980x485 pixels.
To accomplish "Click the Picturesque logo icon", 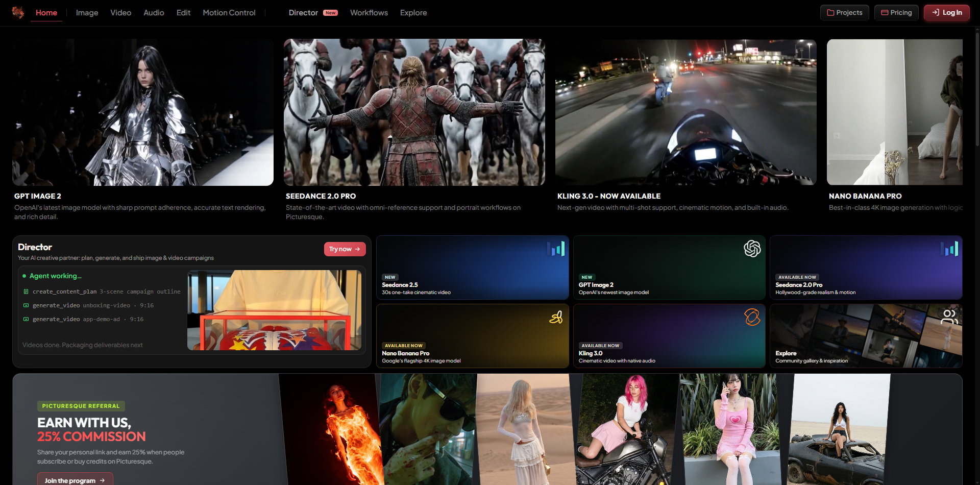I will (x=18, y=12).
